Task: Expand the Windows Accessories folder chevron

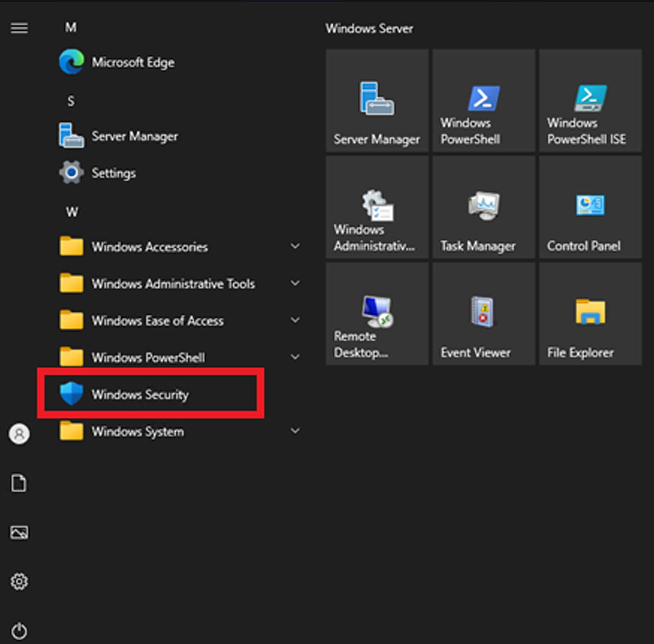Action: tap(295, 246)
